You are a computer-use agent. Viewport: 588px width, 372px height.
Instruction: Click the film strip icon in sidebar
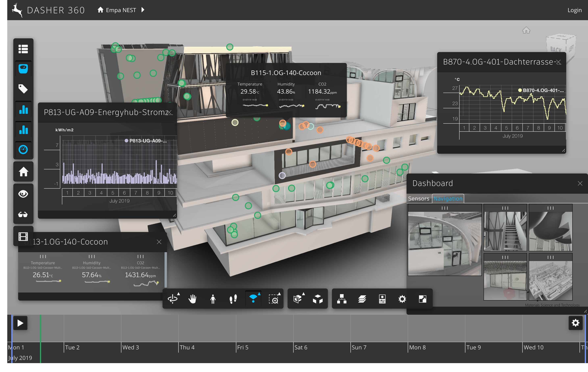pos(23,236)
